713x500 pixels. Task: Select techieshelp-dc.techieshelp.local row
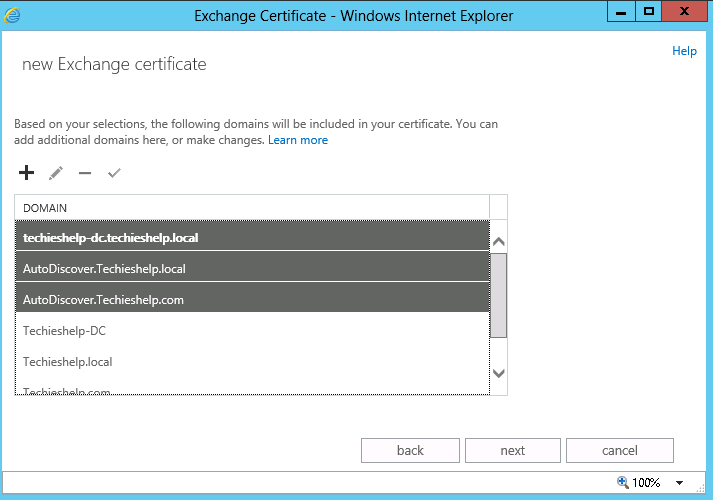(x=252, y=236)
